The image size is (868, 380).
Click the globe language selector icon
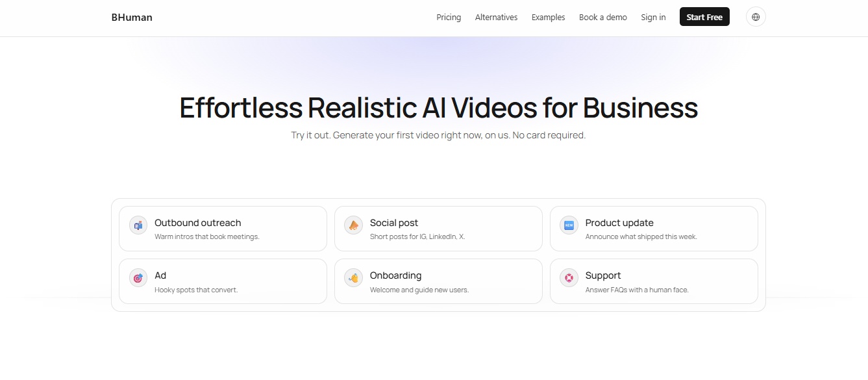(756, 17)
